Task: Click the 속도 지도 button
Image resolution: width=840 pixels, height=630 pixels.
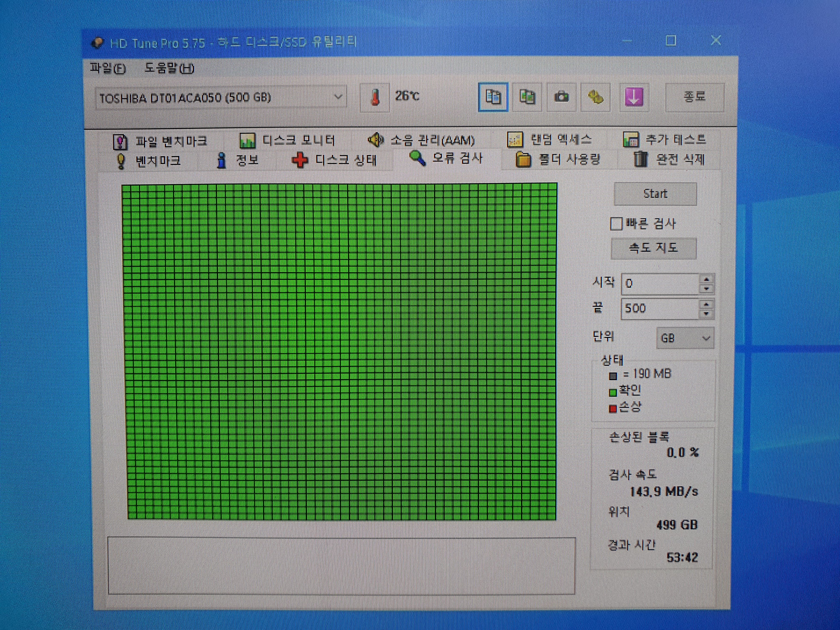Action: tap(654, 248)
